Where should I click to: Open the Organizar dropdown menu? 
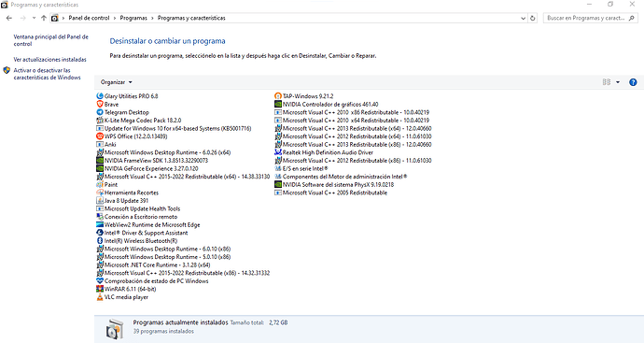click(x=117, y=82)
